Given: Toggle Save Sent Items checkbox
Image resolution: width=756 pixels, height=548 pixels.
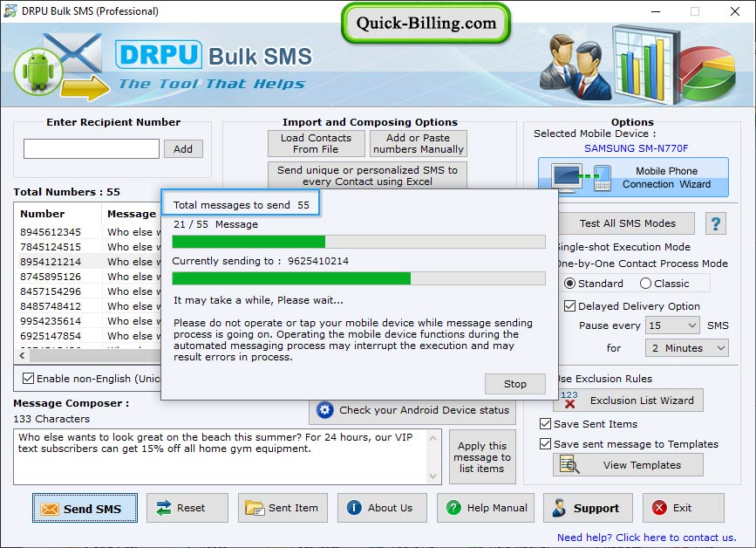Looking at the screenshot, I should [545, 423].
